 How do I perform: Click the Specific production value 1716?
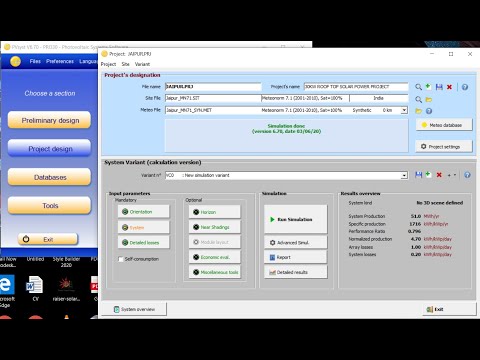[415, 224]
